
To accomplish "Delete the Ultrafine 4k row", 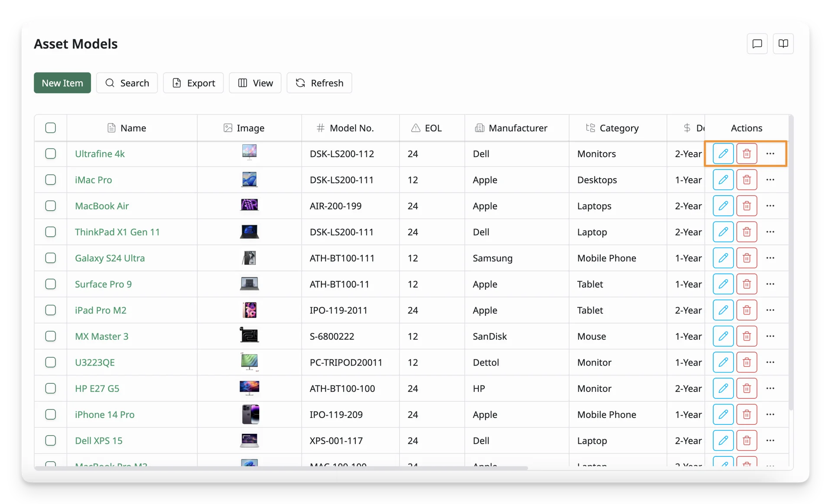I will pos(747,154).
